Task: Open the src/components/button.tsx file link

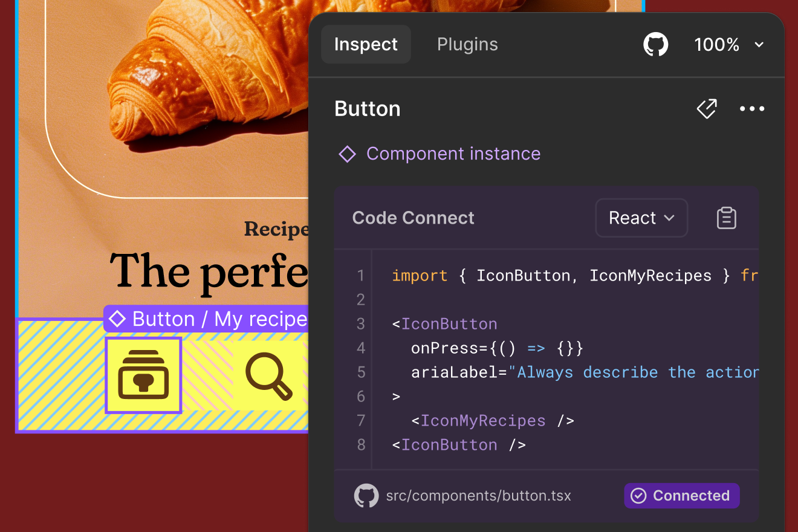Action: coord(478,495)
